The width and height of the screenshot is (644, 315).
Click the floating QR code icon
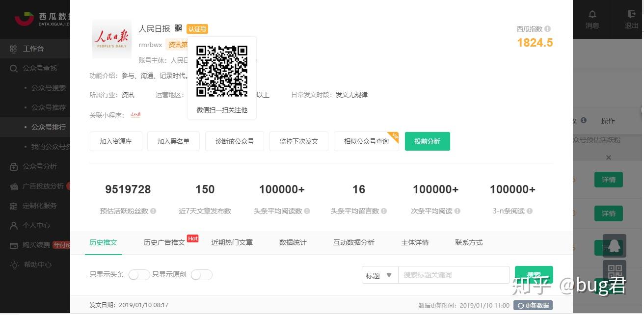coord(615,271)
